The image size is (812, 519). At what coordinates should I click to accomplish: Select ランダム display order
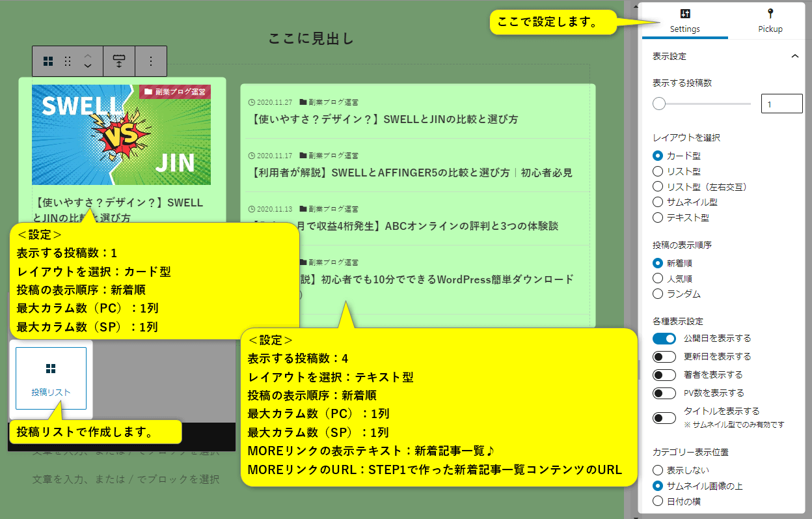point(658,294)
